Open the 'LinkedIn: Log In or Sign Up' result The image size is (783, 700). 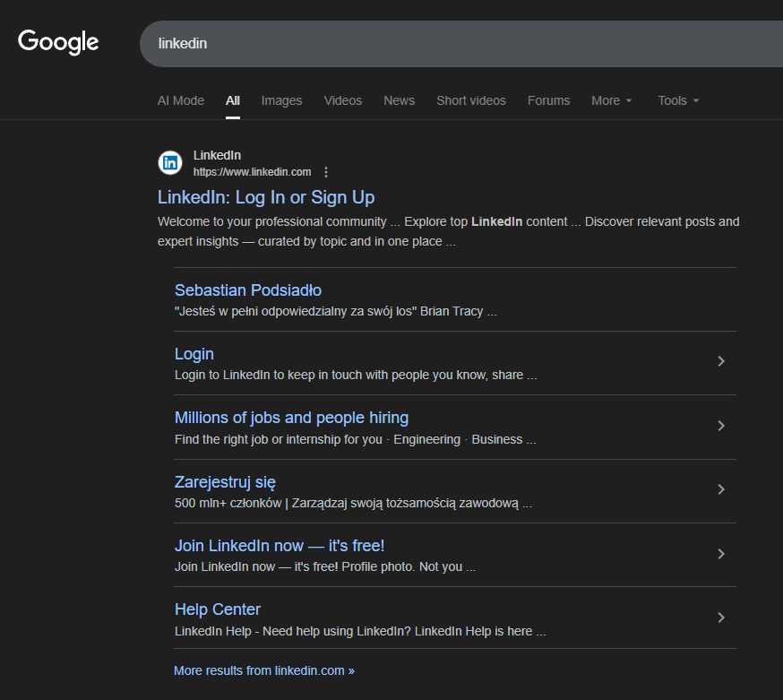[266, 197]
